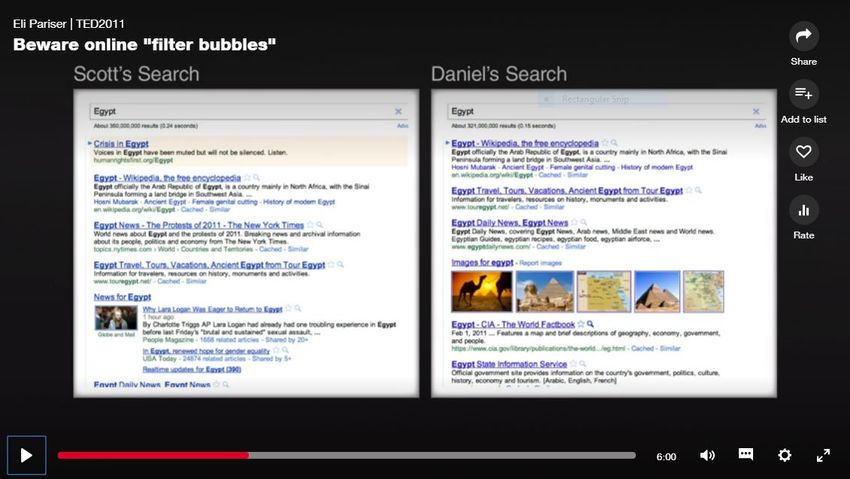Click "Egypt Daily News, Egypt News" in Daniel's search
Image resolution: width=850 pixels, height=479 pixels.
[510, 223]
